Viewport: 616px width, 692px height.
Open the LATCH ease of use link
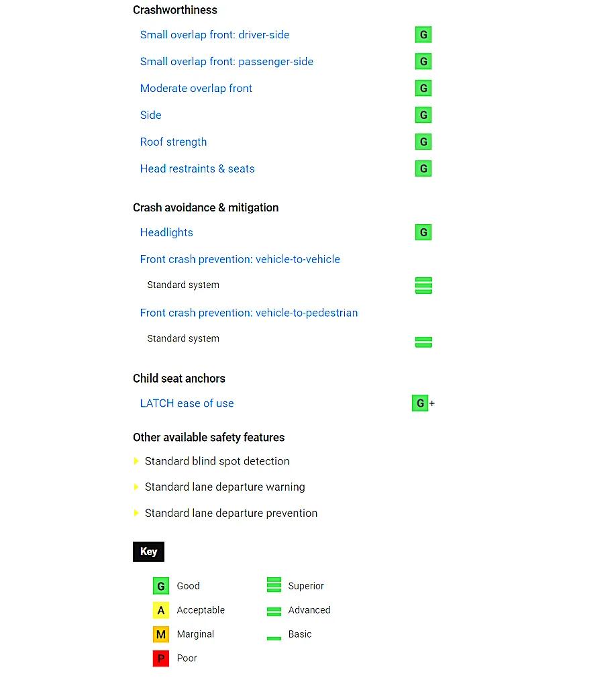coord(187,403)
